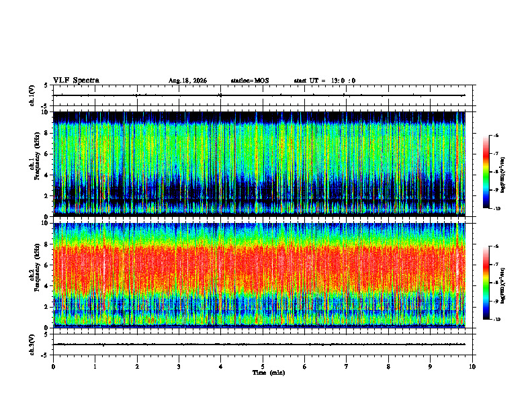
Task: Click the ch.1 frequency axis tick "8"
Action: pyautogui.click(x=46, y=133)
